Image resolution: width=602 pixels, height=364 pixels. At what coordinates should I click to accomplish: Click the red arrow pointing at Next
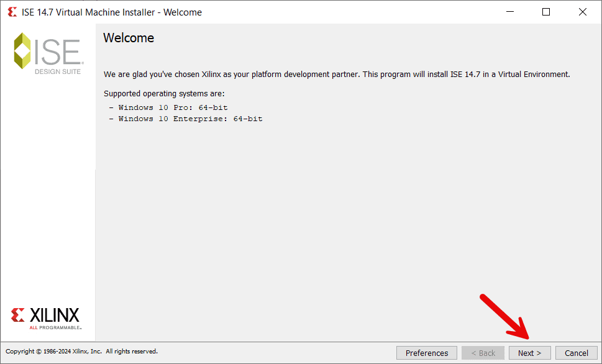503,317
